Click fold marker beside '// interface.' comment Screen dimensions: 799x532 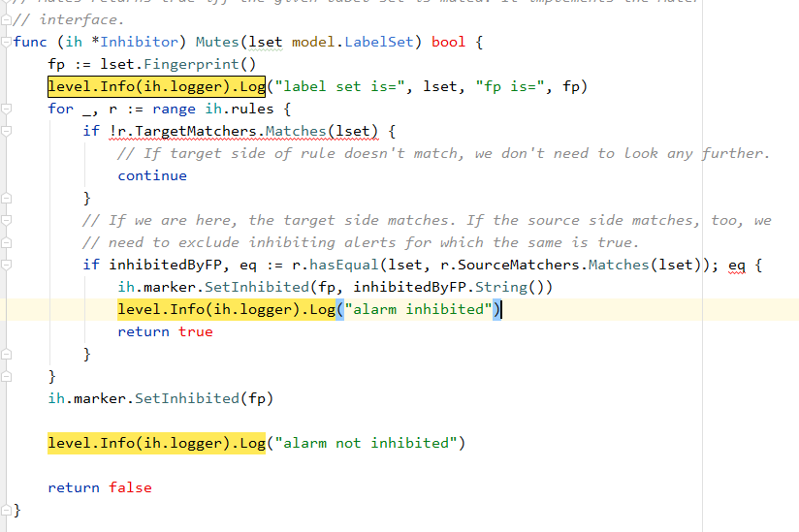point(6,19)
